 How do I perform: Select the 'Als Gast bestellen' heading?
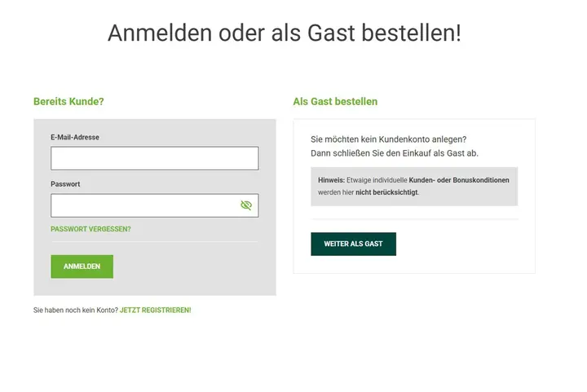[335, 102]
